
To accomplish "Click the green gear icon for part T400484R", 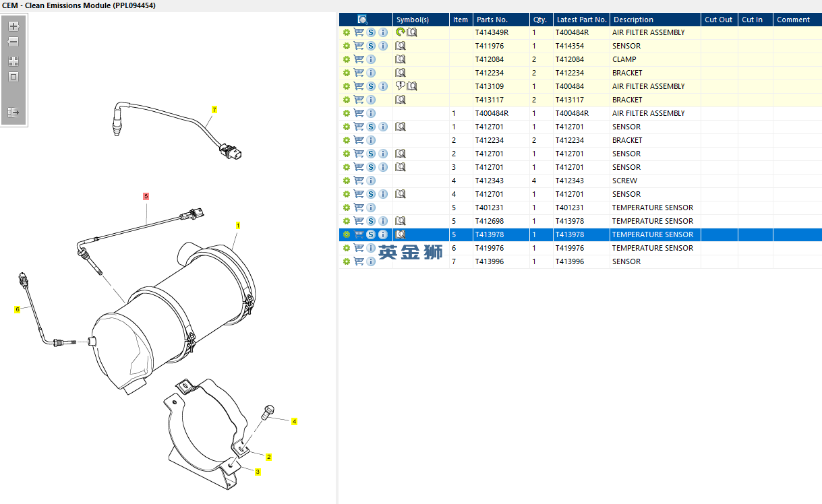I will [347, 113].
